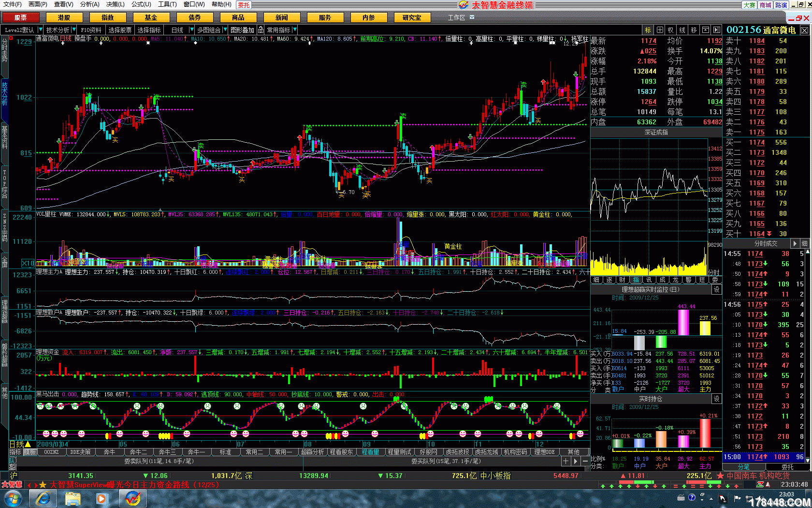Click the 委托 button in the menu bar
This screenshot has width=812, height=508.
point(244,5)
